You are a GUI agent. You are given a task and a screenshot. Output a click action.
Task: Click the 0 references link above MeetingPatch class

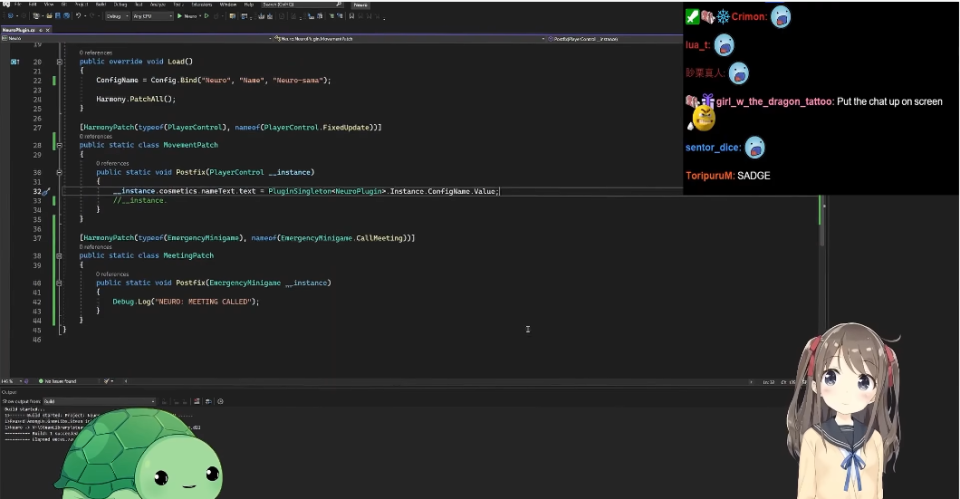click(x=96, y=247)
